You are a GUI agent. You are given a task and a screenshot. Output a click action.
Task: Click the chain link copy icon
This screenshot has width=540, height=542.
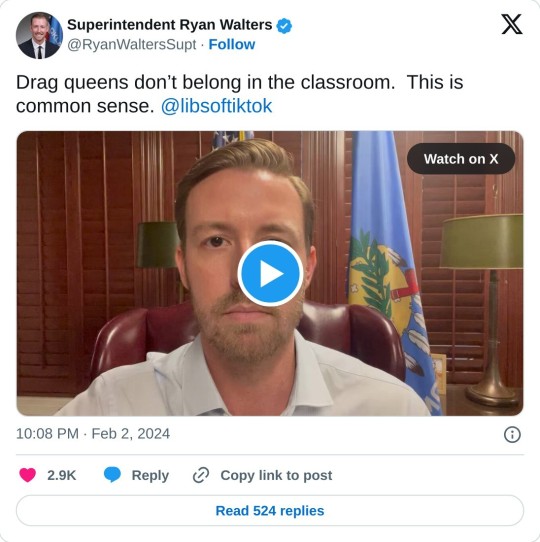[201, 475]
